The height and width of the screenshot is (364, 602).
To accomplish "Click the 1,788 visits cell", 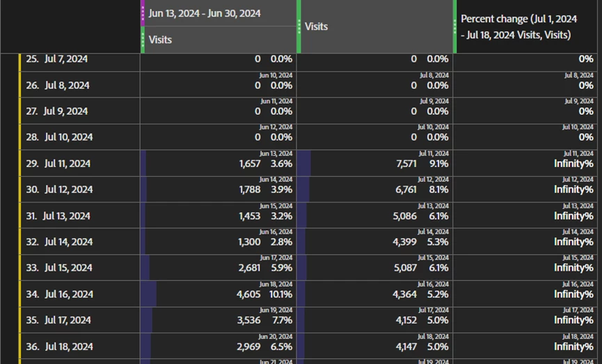I will point(219,189).
